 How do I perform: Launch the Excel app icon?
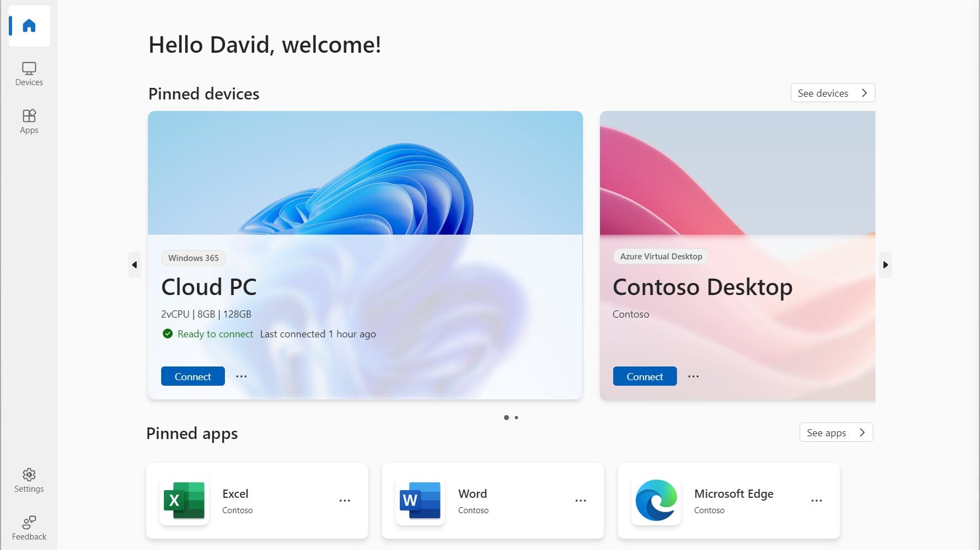pos(184,500)
